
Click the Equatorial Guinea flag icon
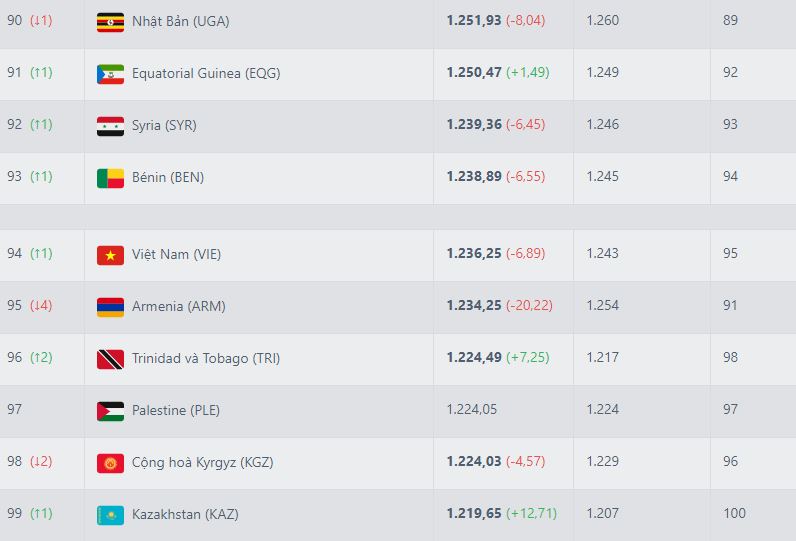[110, 73]
